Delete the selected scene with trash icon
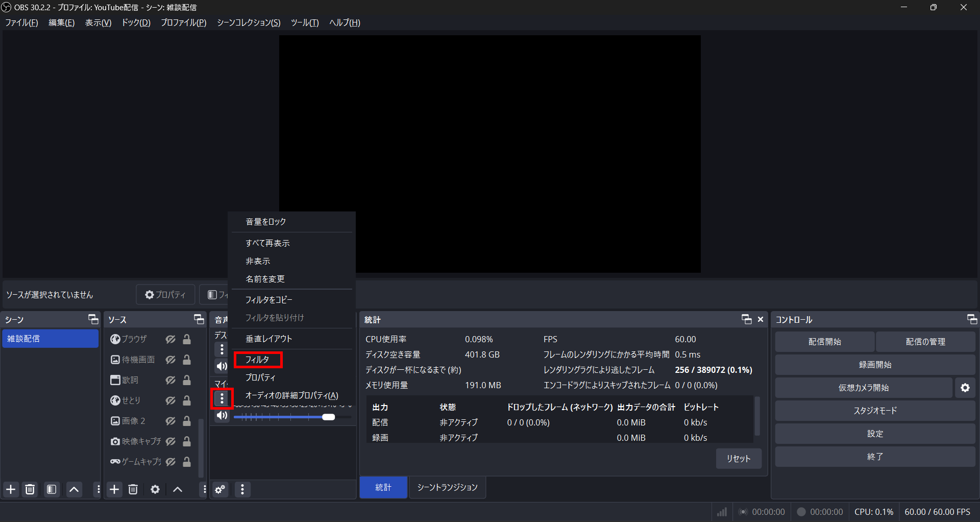The image size is (980, 522). click(30, 489)
